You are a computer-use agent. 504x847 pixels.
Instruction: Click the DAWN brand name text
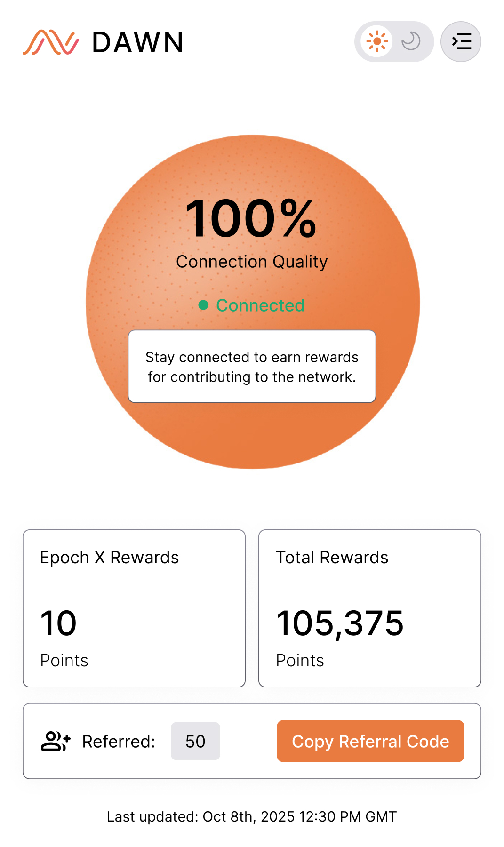point(138,42)
